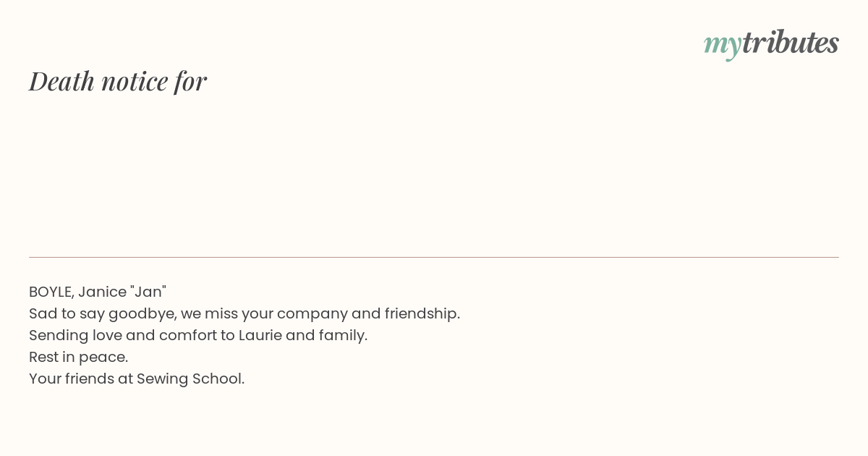This screenshot has height=456, width=868.
Task: Select the "Sad to say goodbye" sentence
Action: click(244, 313)
